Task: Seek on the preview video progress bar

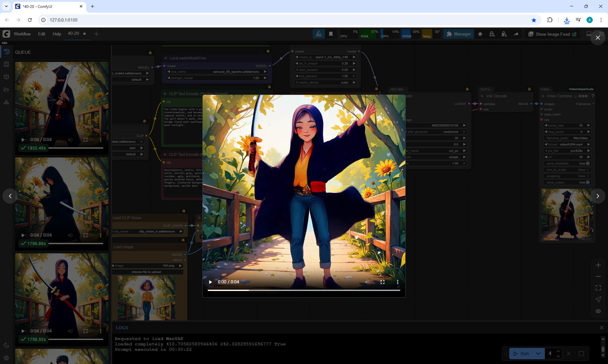Action: tap(304, 290)
